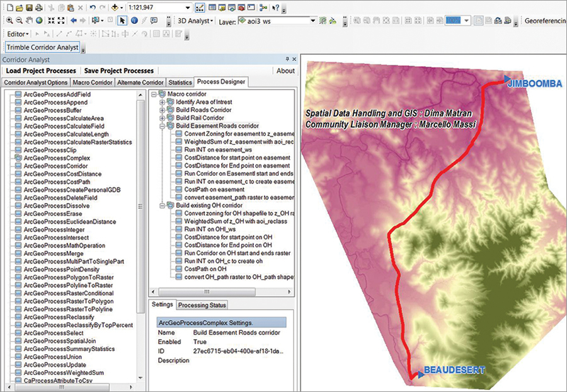Click the Full Extent globe icon
The image size is (567, 392).
click(38, 20)
